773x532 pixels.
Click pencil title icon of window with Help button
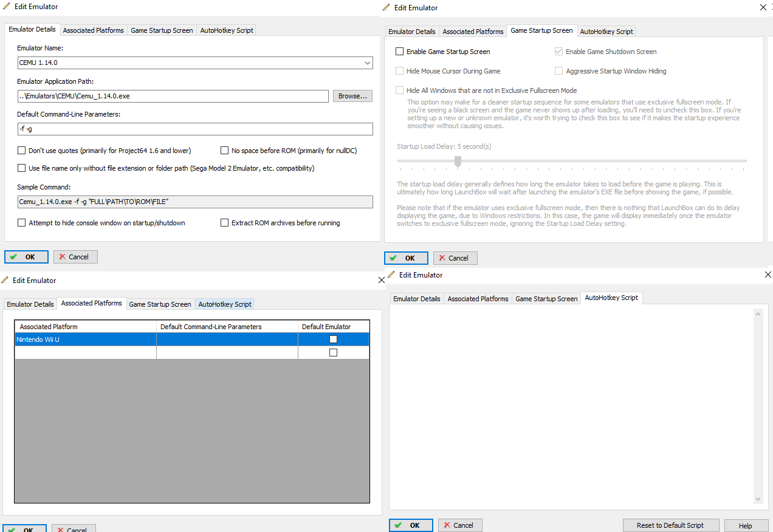[391, 275]
